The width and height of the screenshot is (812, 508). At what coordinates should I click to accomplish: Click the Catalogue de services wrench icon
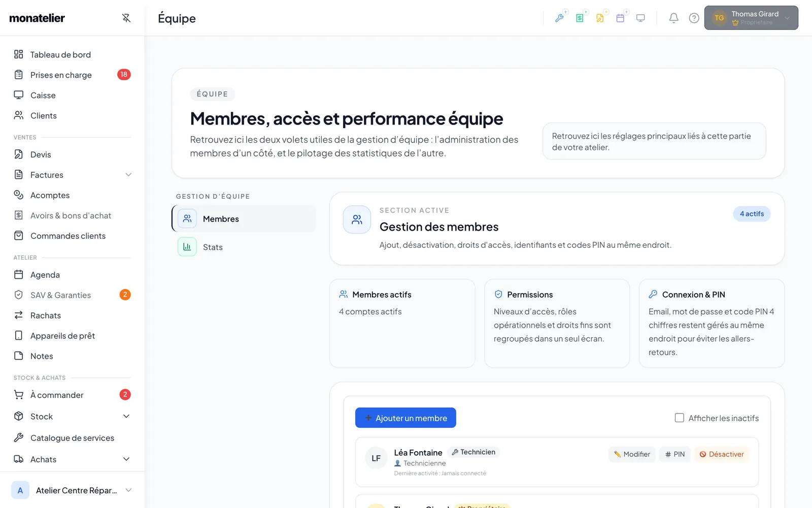[19, 437]
